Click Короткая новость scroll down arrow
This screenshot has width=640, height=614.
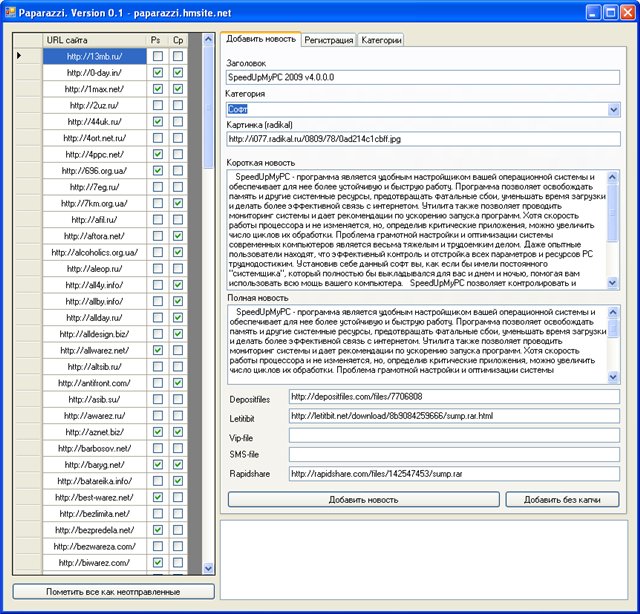(x=613, y=283)
